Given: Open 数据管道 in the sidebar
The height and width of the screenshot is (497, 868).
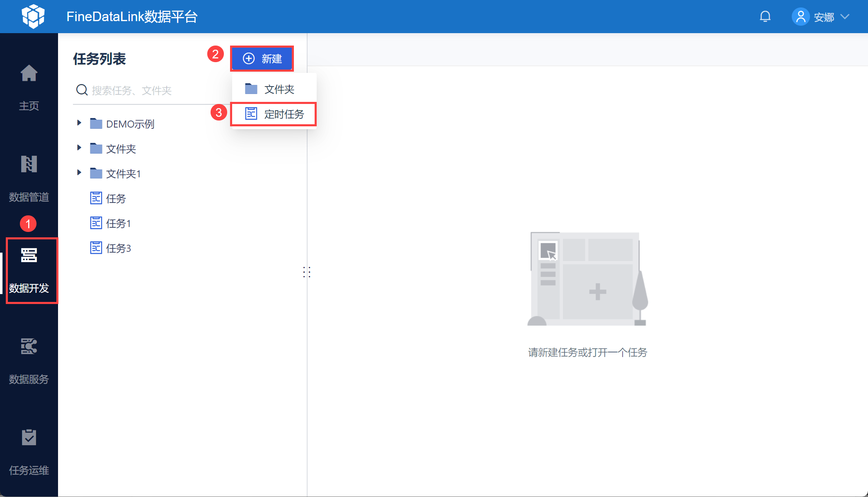Looking at the screenshot, I should [29, 164].
